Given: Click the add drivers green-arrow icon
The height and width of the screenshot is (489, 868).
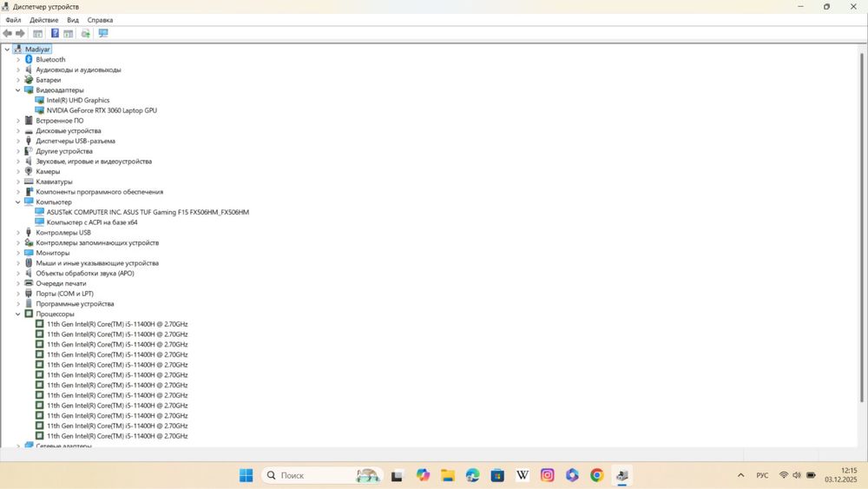Looking at the screenshot, I should [x=86, y=34].
